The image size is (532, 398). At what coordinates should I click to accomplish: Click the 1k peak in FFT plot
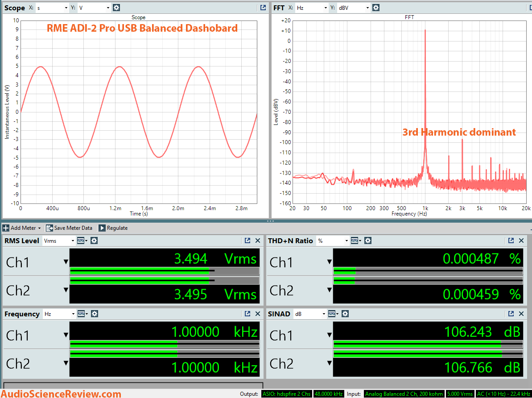coord(425,102)
